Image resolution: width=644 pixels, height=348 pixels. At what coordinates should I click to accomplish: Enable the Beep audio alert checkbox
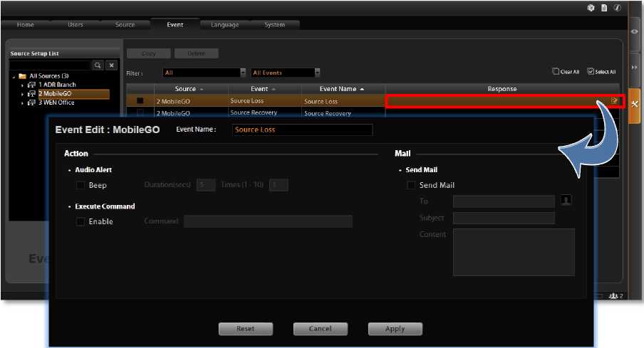tap(81, 185)
